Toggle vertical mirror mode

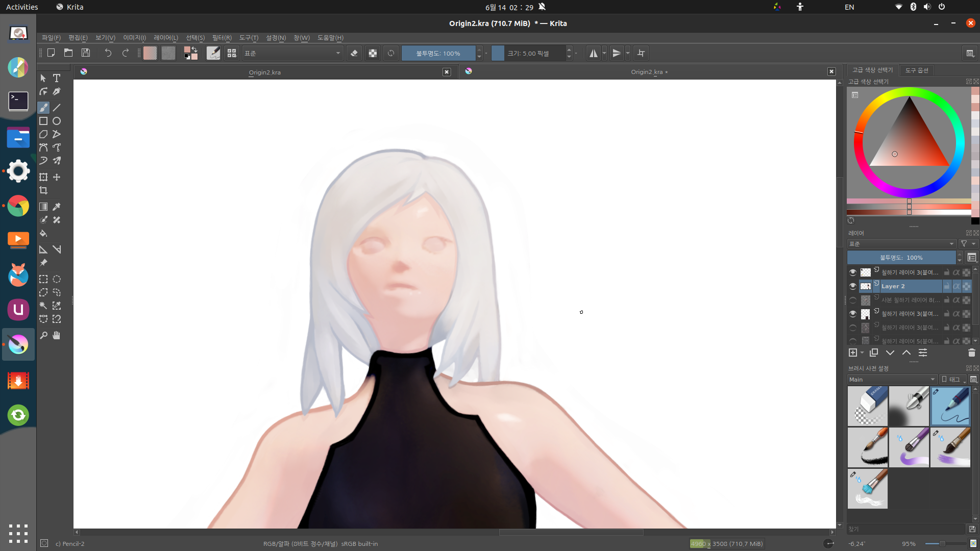tap(617, 53)
